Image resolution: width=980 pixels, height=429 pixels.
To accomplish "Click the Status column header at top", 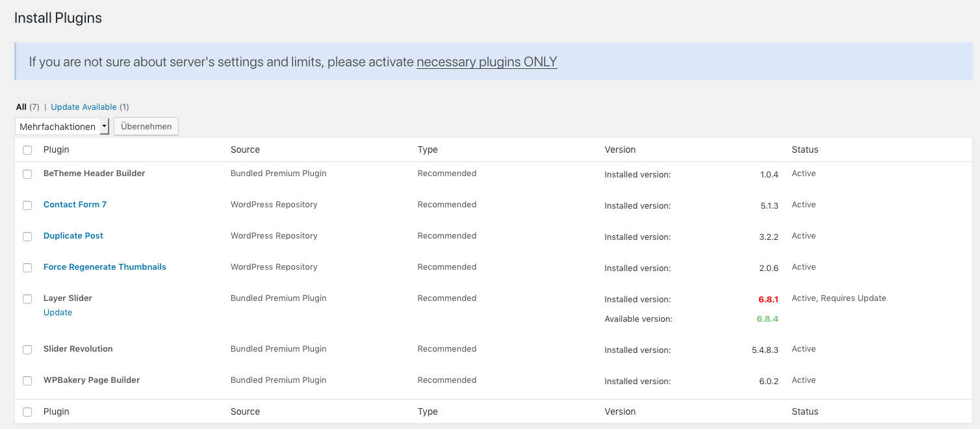I will pyautogui.click(x=805, y=149).
